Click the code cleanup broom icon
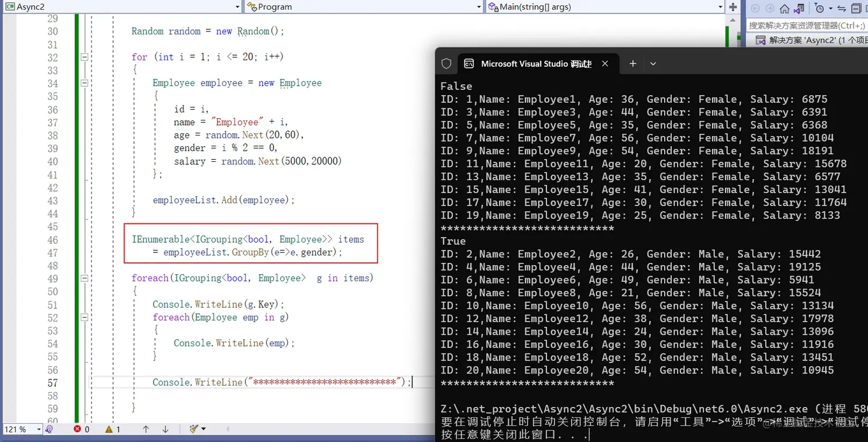868x442 pixels. pos(193,429)
